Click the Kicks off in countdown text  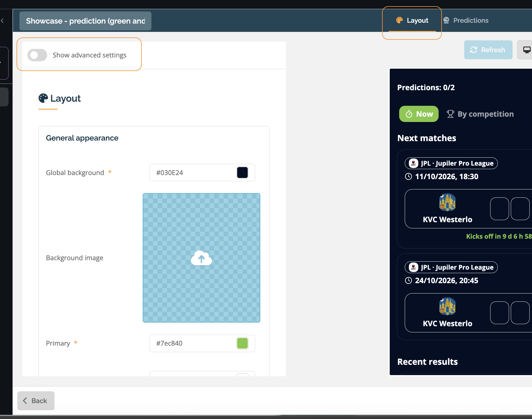coord(499,236)
